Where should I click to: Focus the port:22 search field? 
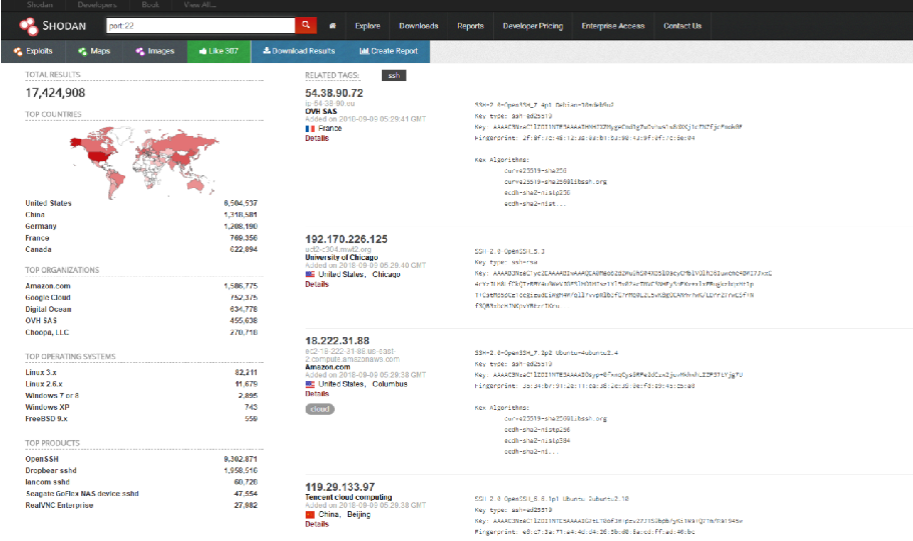coord(201,26)
